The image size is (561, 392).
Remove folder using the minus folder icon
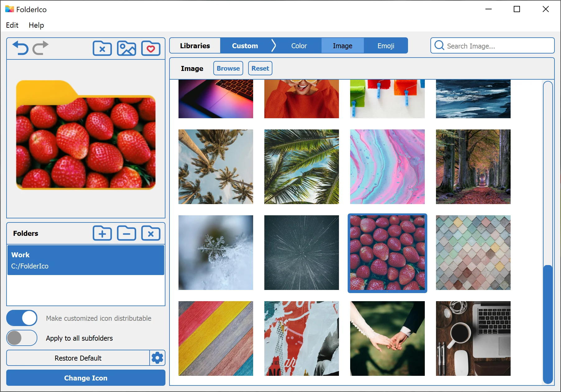(127, 233)
